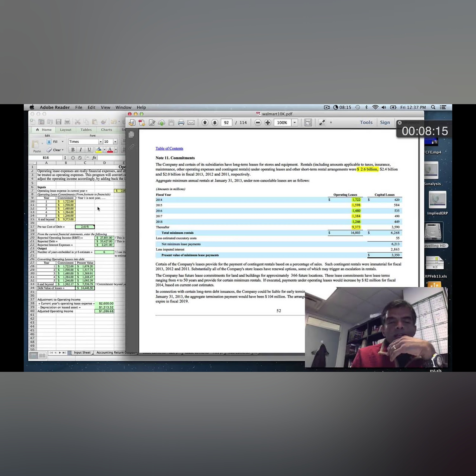Open the Sign pane in Reader
The height and width of the screenshot is (476, 476).
(x=385, y=122)
